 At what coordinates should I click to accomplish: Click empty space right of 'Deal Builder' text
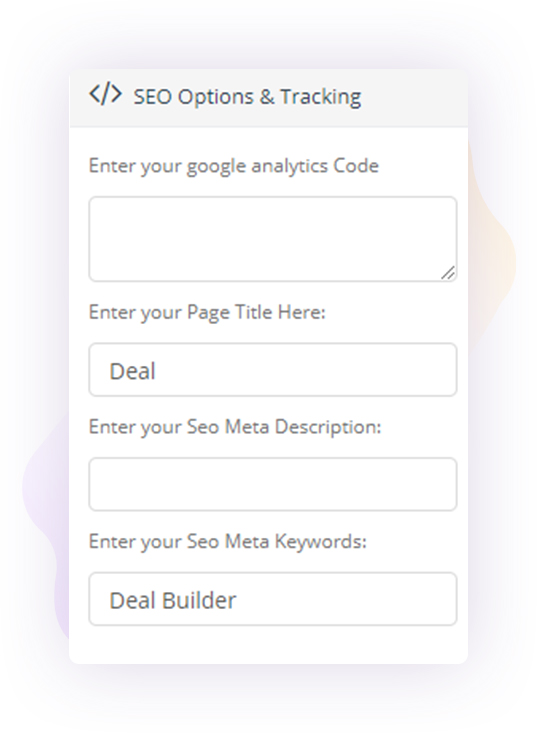pos(346,599)
